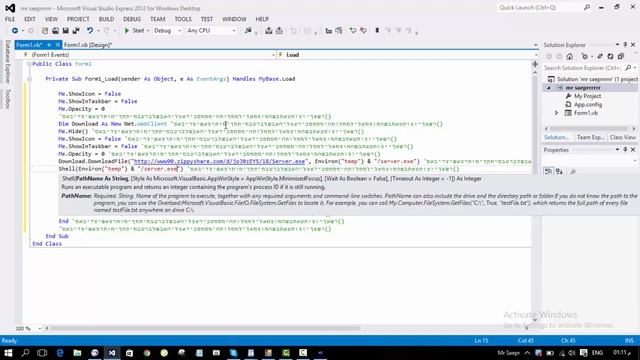Click in Search Solution Explorer field
This screenshot has width=640, height=360.
coord(583,68)
